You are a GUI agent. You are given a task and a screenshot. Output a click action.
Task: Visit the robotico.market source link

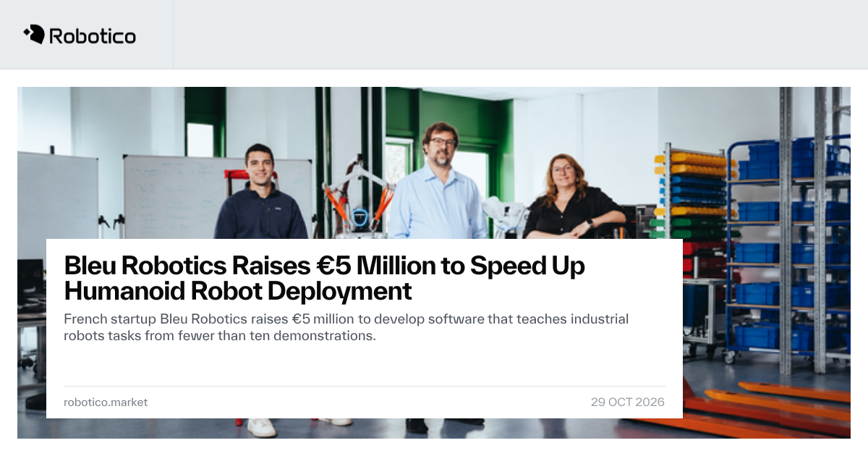[106, 402]
